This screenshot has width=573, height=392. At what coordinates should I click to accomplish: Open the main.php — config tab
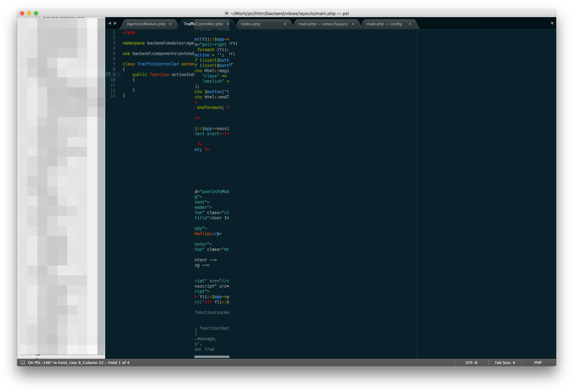tap(384, 24)
